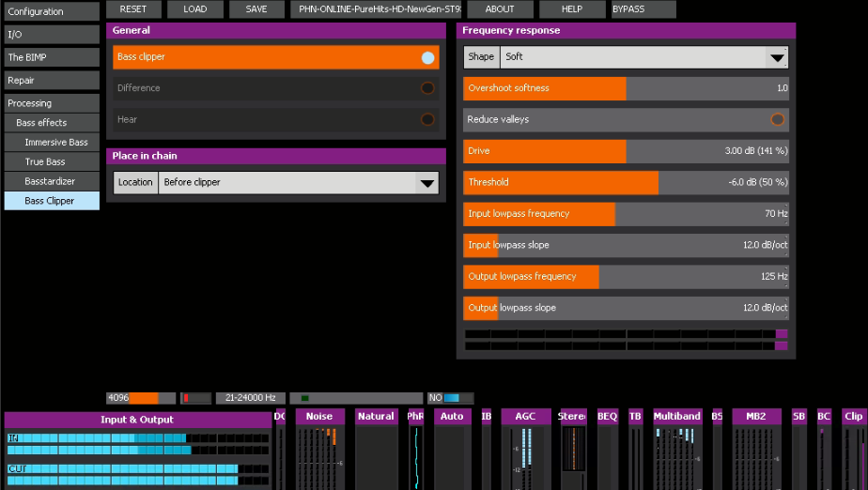Open the Noise meter panel
This screenshot has width=868, height=490.
[x=319, y=416]
